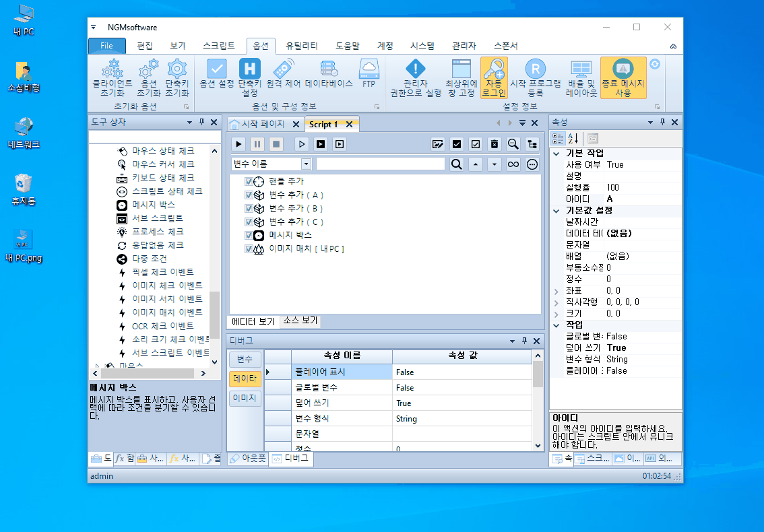Open 단축키 설정 (H icon)
This screenshot has width=764, height=532.
click(x=249, y=78)
